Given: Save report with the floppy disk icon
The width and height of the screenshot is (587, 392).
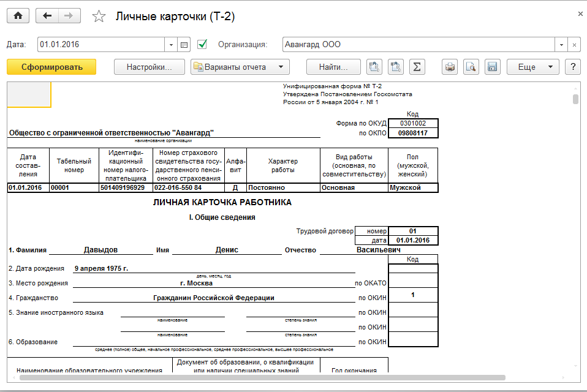Looking at the screenshot, I should [491, 67].
